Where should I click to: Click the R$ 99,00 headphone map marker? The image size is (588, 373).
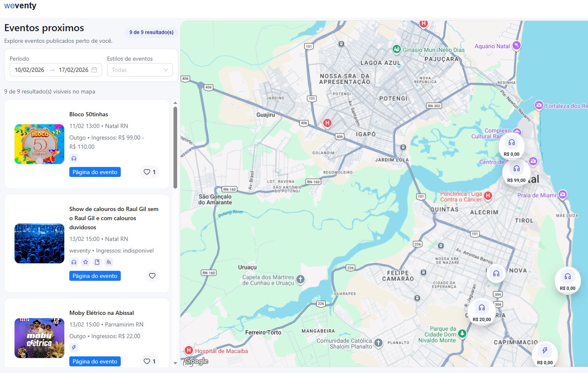[516, 172]
